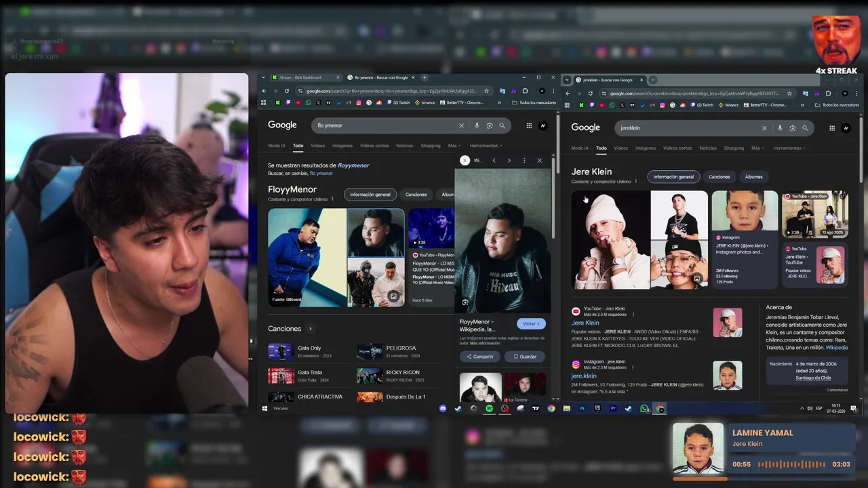Show hidden bookmarks chevron in flo ymenor window
The image size is (868, 488).
499,103
